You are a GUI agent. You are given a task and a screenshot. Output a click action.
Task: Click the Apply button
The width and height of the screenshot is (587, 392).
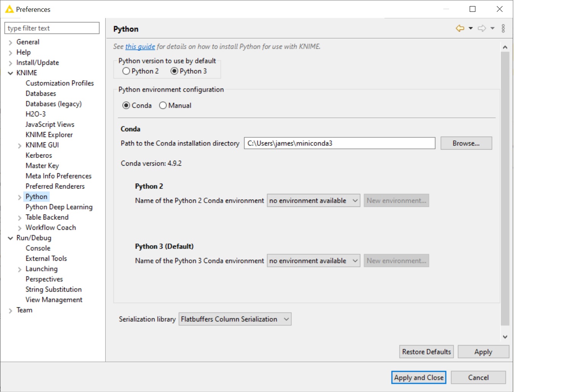point(483,352)
